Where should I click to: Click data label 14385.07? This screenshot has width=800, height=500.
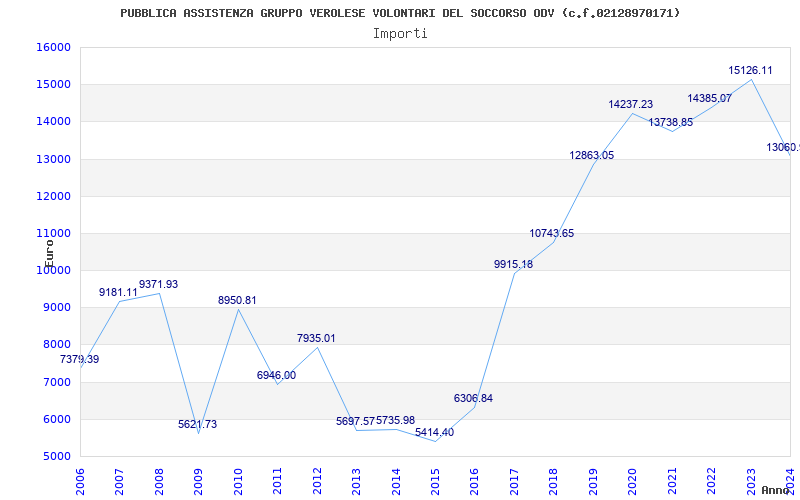[x=710, y=98]
